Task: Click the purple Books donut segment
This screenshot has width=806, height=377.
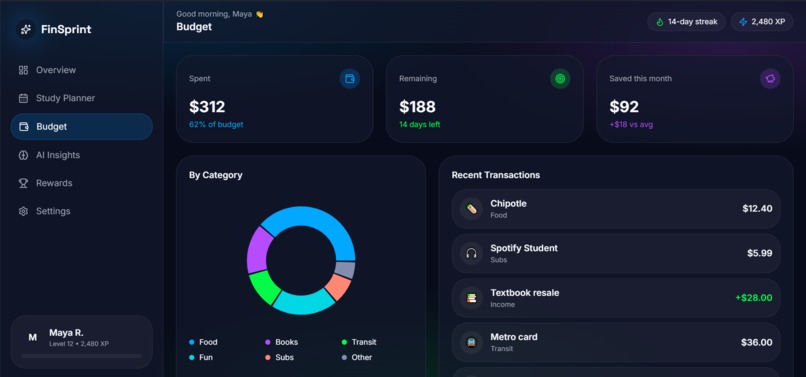Action: click(258, 249)
